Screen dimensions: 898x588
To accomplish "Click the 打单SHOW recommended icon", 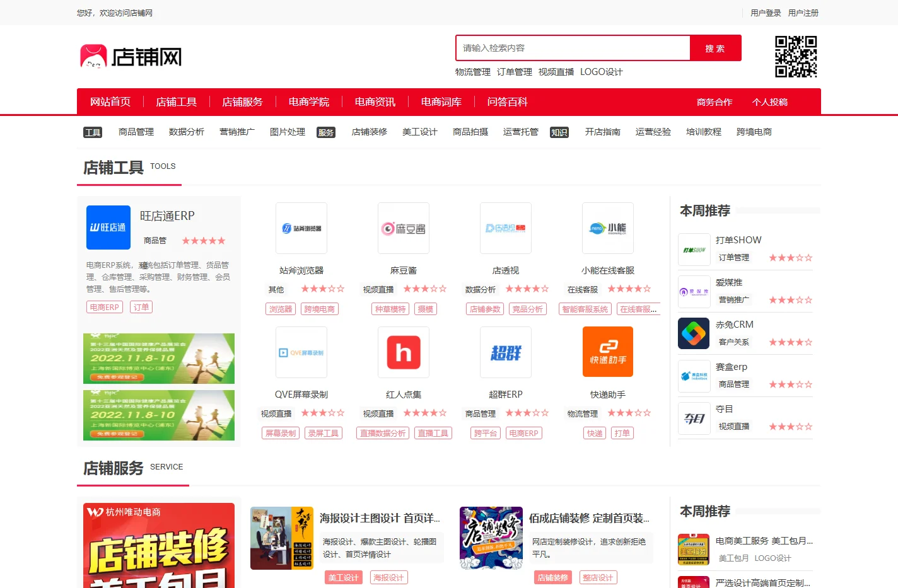I will click(694, 250).
